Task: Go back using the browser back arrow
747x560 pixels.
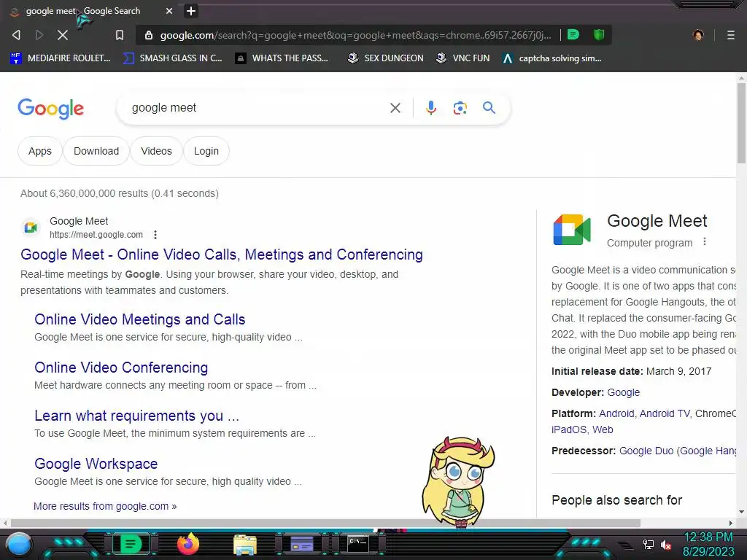Action: coord(16,35)
